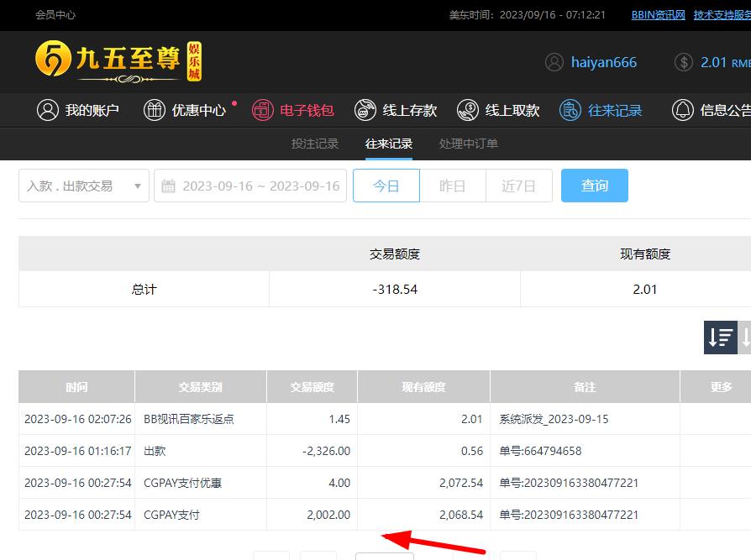Screen dimensions: 751x560
Task: Select the 昨日 date filter
Action: tap(453, 186)
